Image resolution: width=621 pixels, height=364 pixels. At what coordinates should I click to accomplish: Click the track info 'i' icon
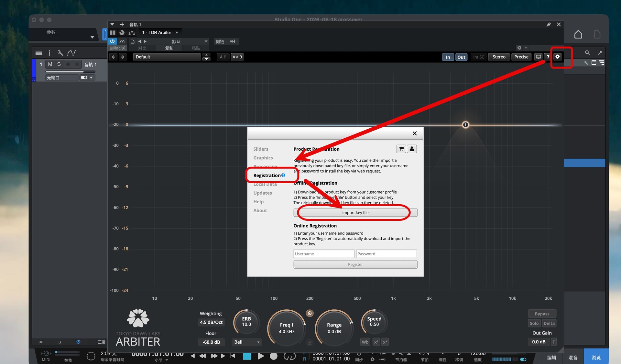click(x=49, y=53)
